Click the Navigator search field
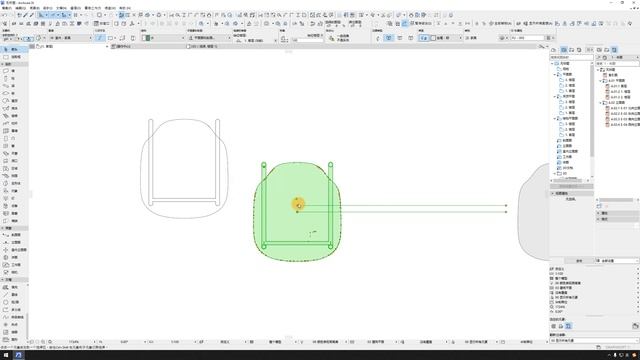 571,58
